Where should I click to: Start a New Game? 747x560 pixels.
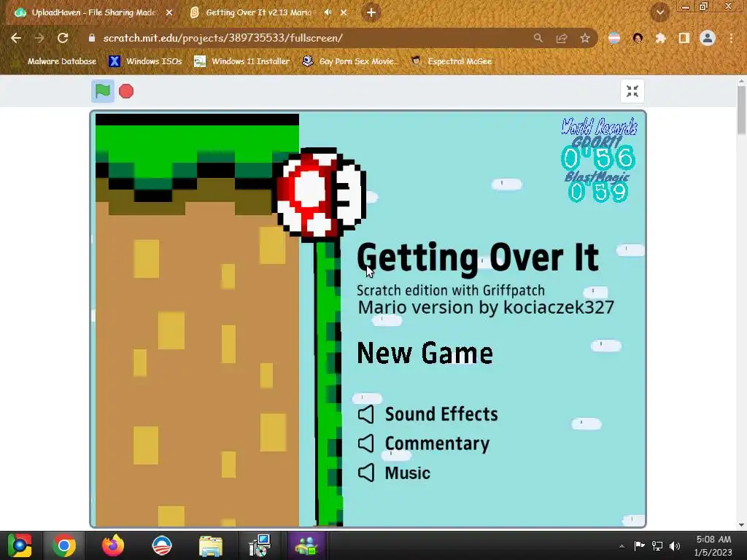point(425,354)
